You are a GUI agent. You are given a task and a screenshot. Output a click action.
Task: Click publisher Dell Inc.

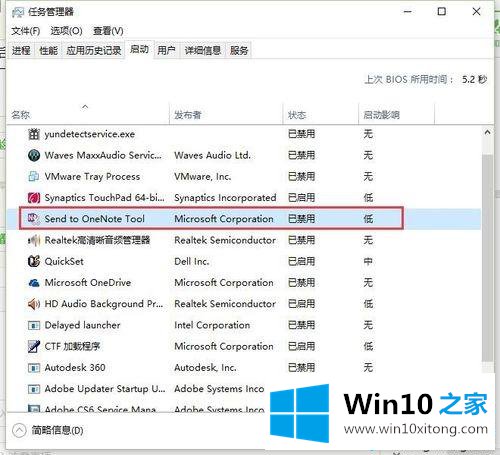pyautogui.click(x=192, y=261)
